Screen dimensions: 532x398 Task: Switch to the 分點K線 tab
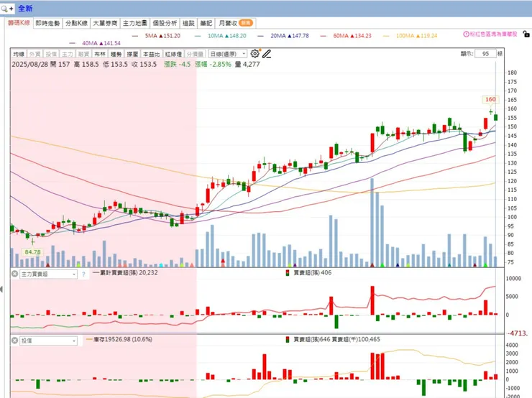[76, 23]
